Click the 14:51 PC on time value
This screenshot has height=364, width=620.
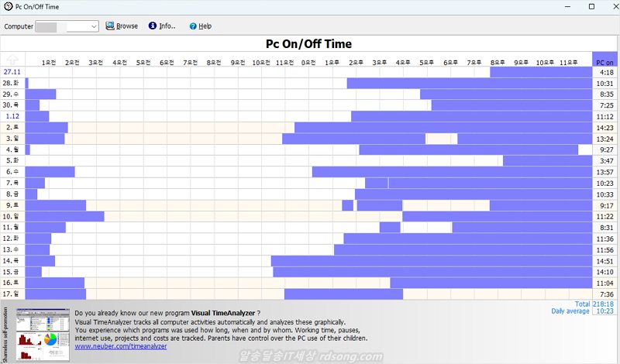[606, 261]
